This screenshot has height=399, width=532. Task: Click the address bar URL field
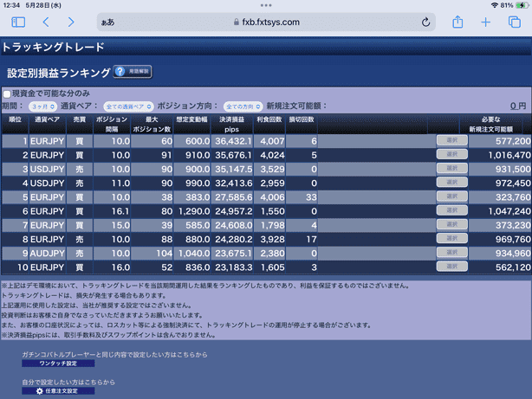coord(266,23)
